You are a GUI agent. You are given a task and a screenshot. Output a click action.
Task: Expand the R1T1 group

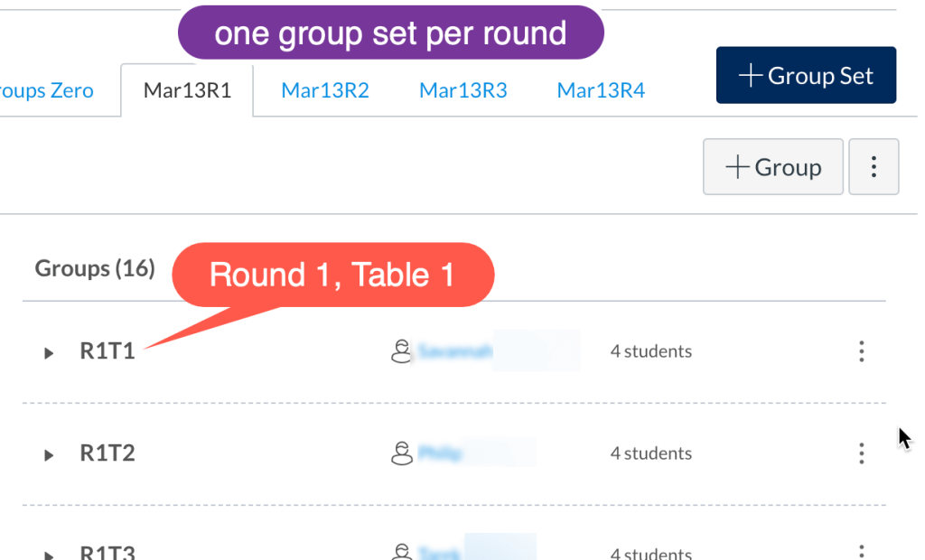click(50, 352)
